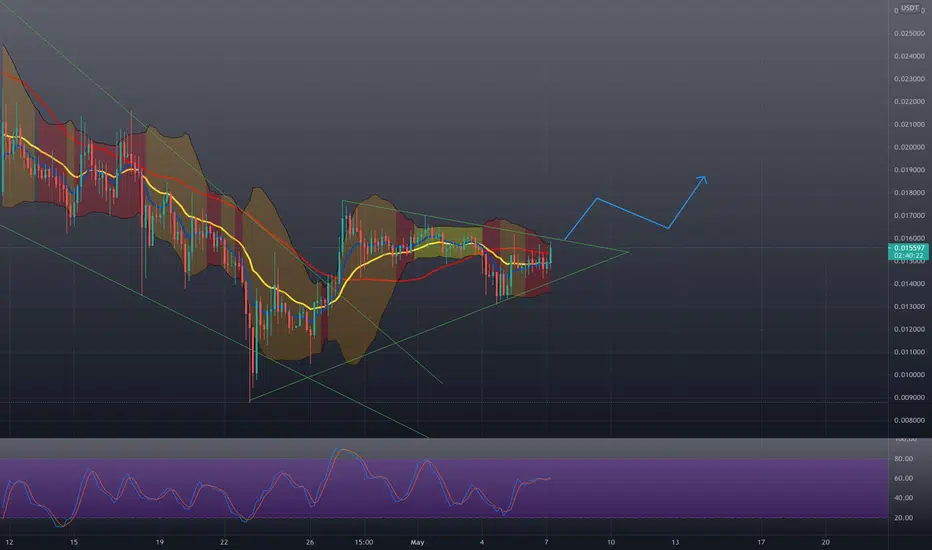Click date label 19 on time axis
Screen dimensions: 932x550
click(159, 542)
